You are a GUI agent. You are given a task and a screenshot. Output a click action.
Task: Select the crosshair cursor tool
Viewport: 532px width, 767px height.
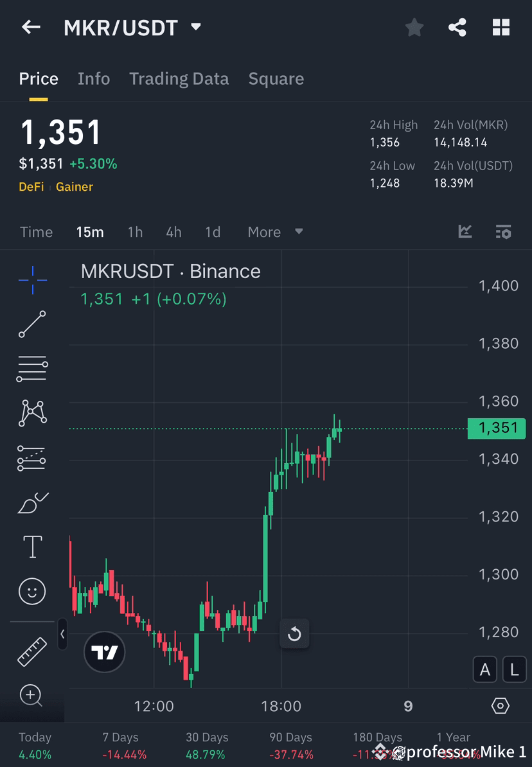[32, 279]
